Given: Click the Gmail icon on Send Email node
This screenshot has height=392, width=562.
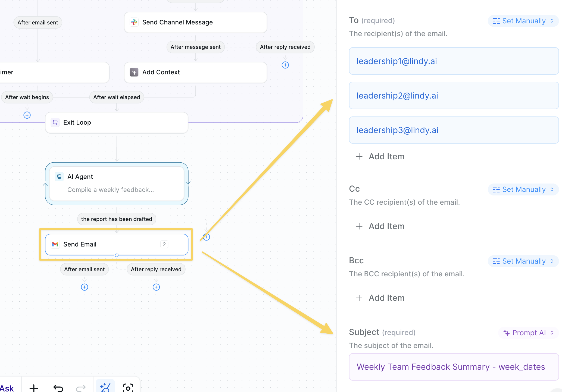Looking at the screenshot, I should click(x=55, y=244).
